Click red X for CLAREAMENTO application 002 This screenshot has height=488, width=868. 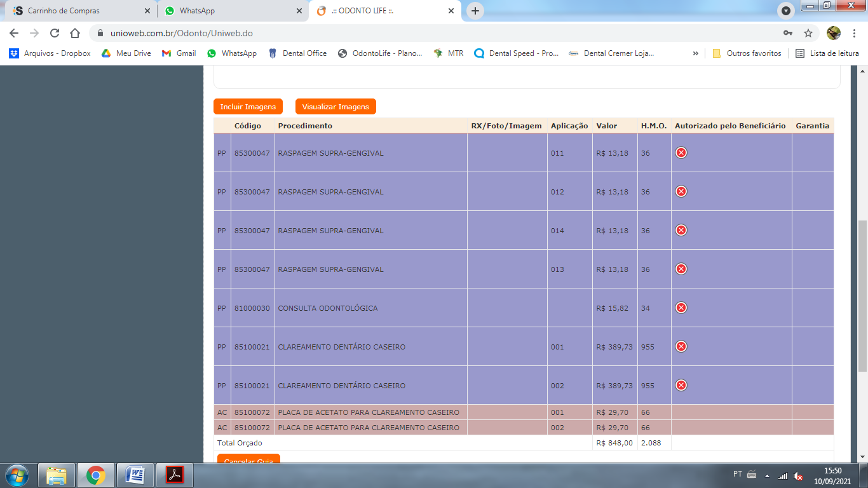click(x=681, y=385)
